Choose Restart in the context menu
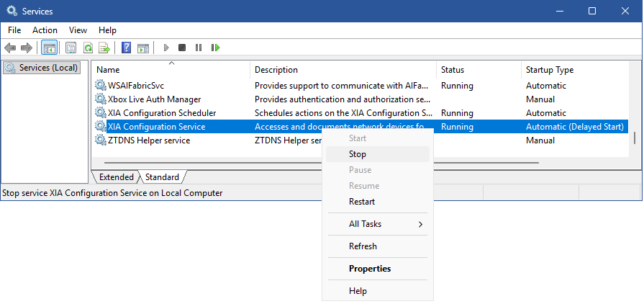This screenshot has width=644, height=304. [x=362, y=202]
